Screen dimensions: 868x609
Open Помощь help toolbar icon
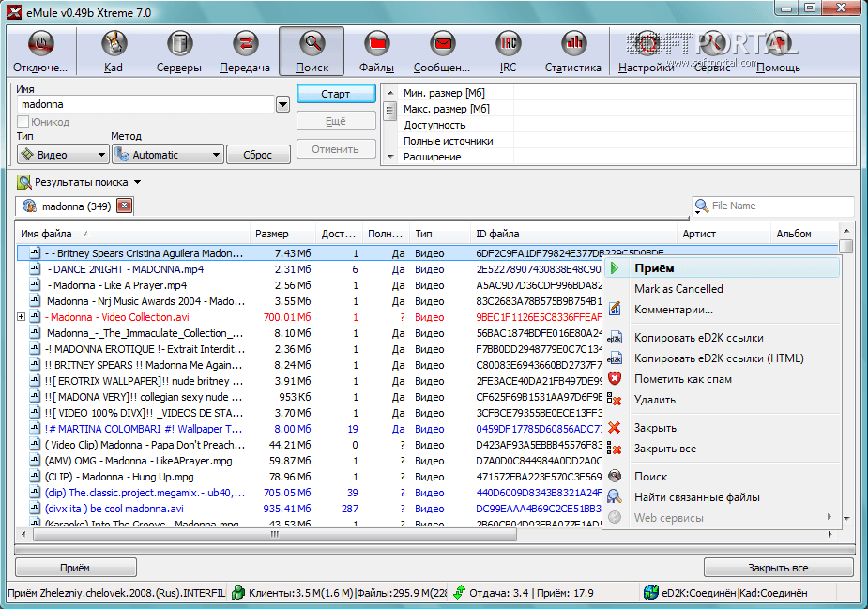[778, 44]
